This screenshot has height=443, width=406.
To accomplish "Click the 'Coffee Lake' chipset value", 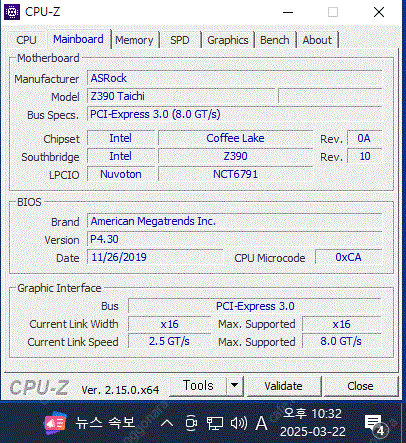I will 235,138.
